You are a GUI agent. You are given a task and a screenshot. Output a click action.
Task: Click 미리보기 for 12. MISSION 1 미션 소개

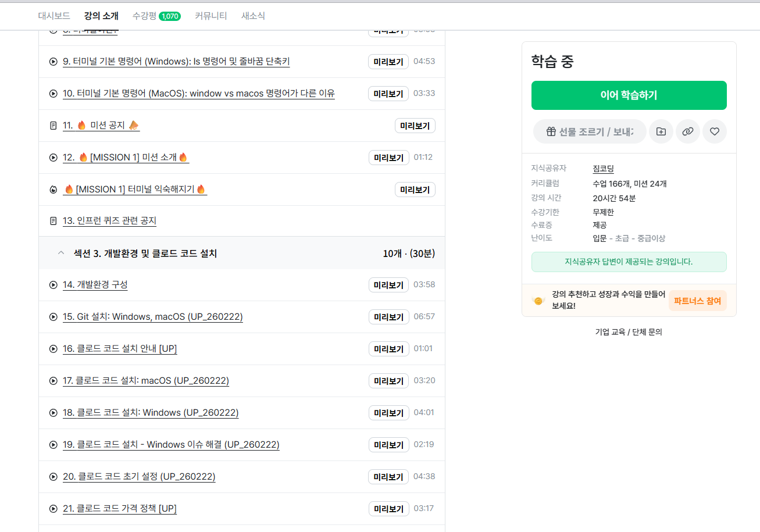point(388,158)
